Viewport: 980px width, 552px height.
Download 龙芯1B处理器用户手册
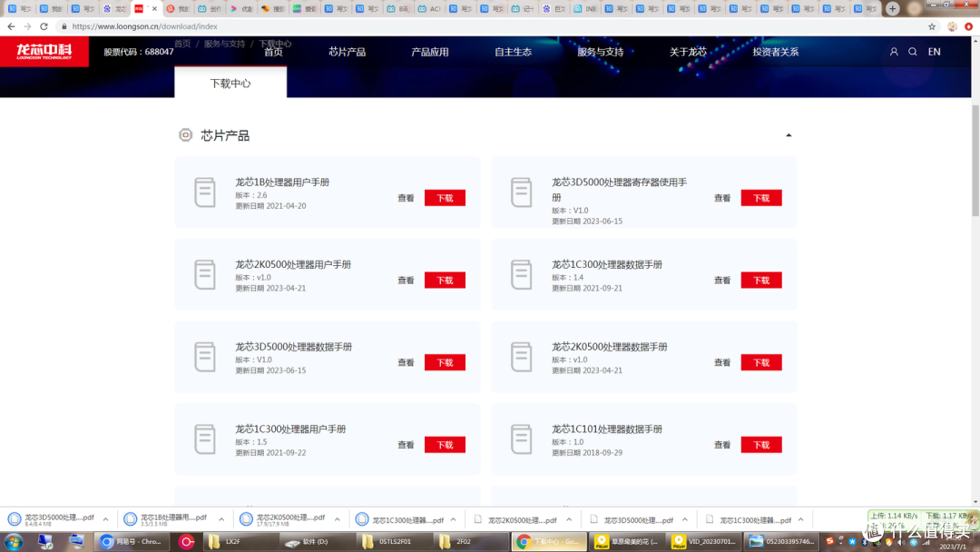[x=445, y=198]
